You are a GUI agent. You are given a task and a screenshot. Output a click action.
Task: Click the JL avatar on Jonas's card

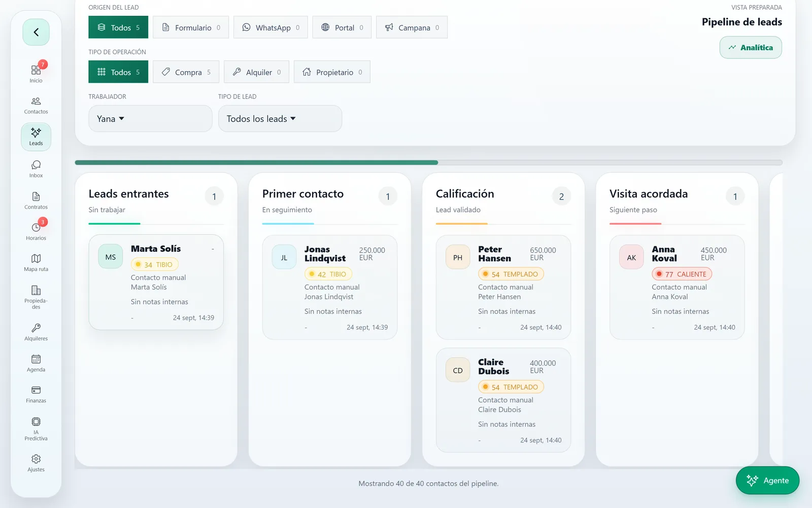[284, 258]
